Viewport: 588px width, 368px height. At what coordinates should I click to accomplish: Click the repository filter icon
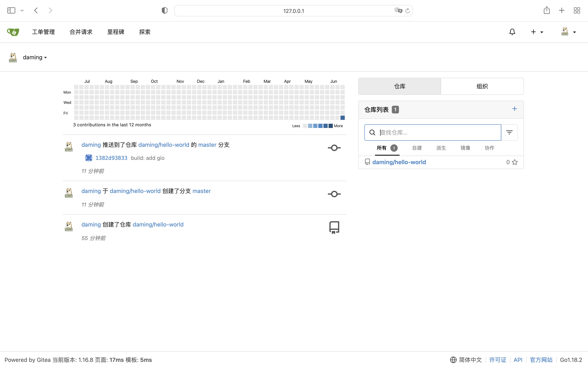pyautogui.click(x=509, y=132)
